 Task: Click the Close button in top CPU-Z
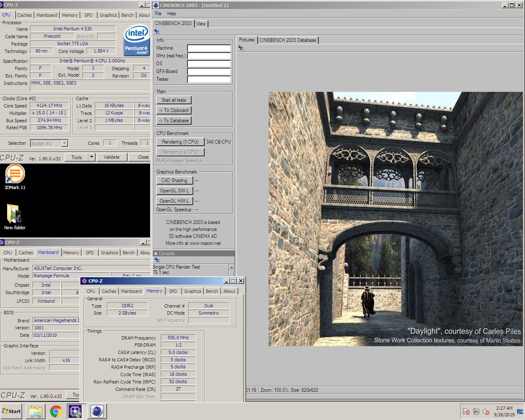139,157
